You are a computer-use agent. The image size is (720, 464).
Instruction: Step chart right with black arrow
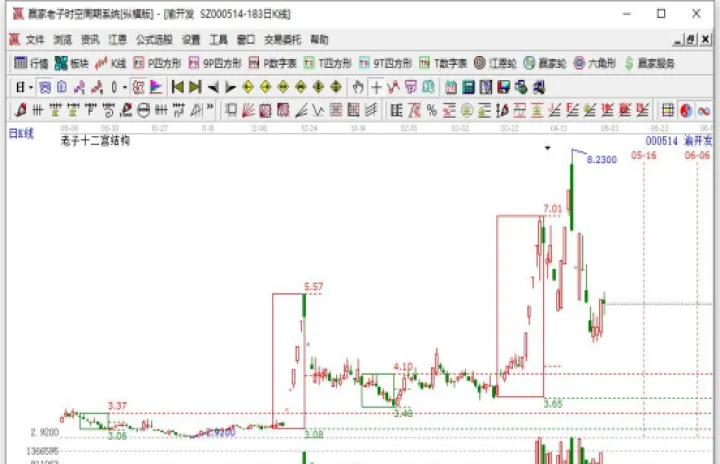click(231, 87)
